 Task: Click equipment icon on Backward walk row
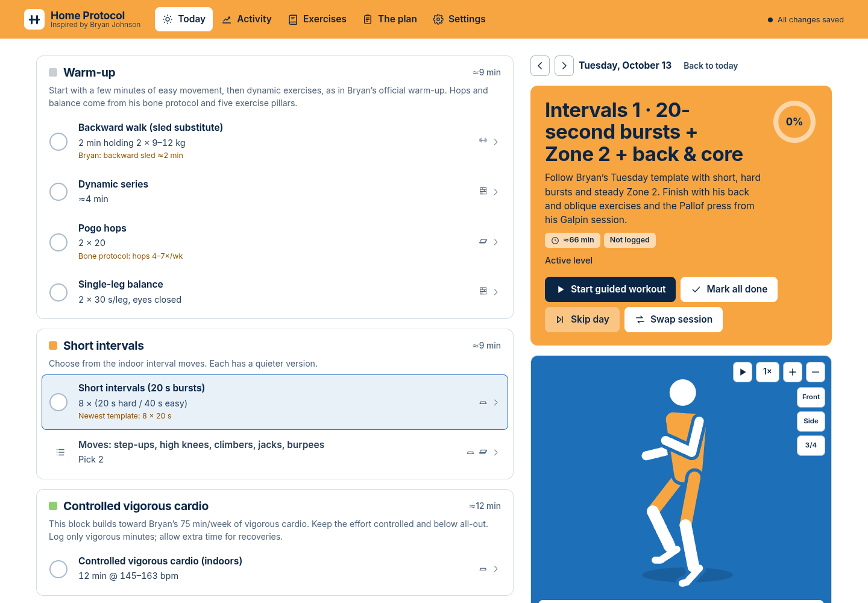click(x=483, y=140)
